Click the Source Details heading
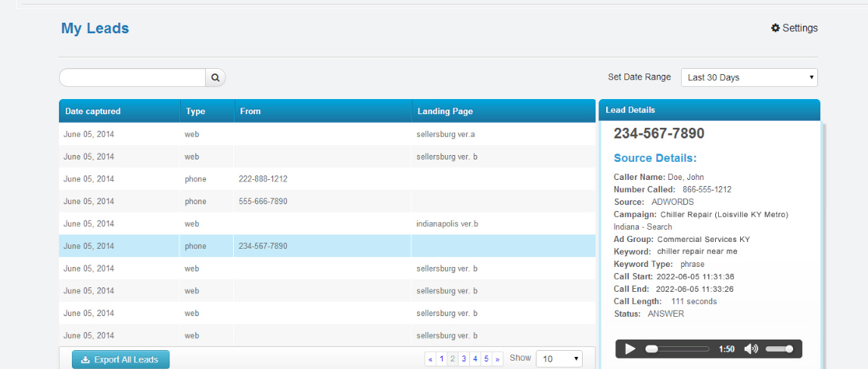868x369 pixels. [x=655, y=158]
